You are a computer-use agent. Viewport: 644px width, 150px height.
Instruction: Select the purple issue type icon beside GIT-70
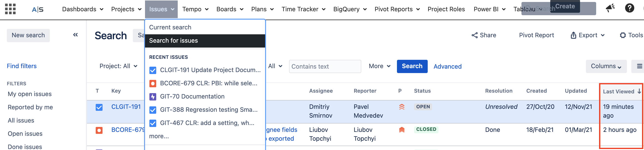click(x=153, y=96)
